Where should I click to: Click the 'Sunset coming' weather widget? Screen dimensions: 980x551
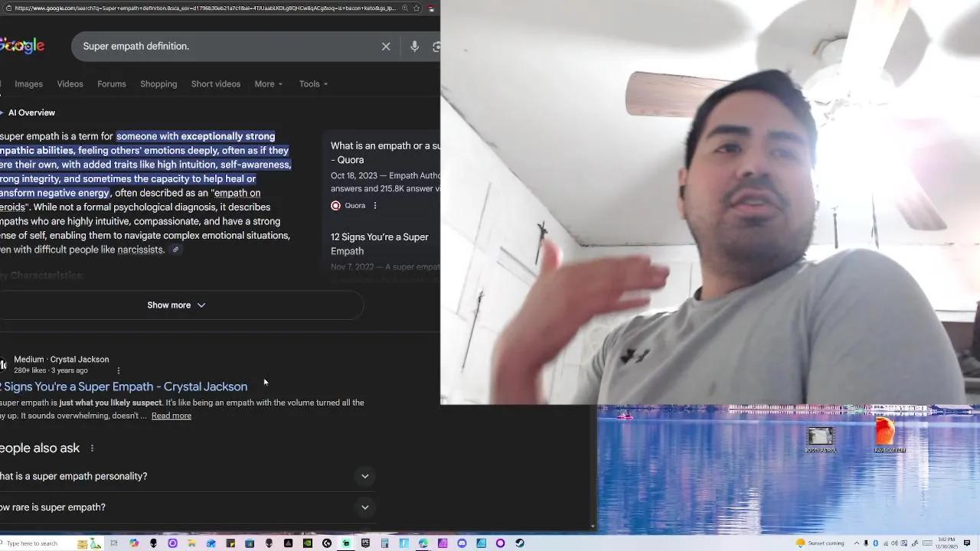pyautogui.click(x=819, y=543)
